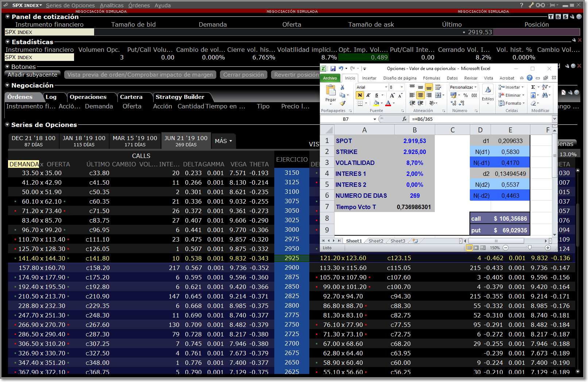Open the Archivo button in Excel
Screen dimensions: 588x382
pyautogui.click(x=330, y=78)
